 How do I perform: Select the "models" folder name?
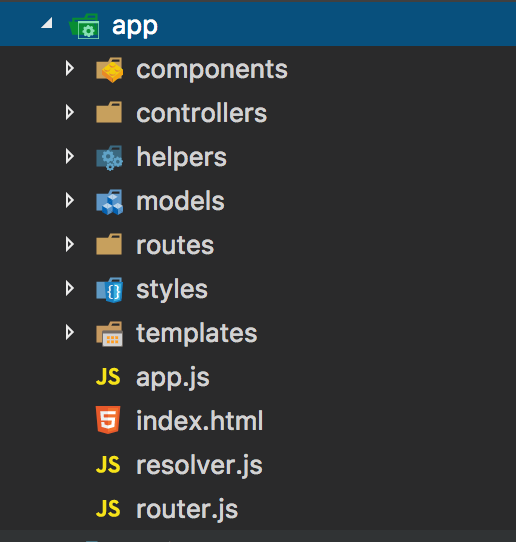point(180,201)
